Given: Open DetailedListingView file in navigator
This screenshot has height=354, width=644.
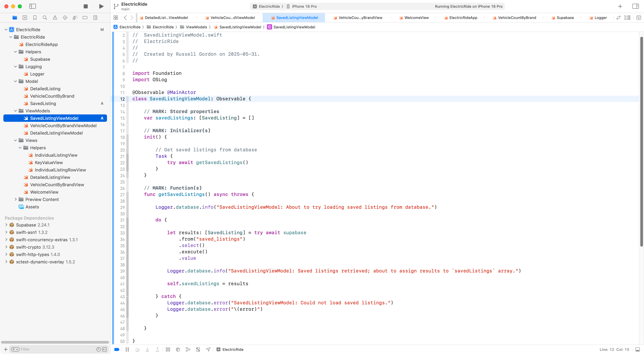Looking at the screenshot, I should (50, 177).
